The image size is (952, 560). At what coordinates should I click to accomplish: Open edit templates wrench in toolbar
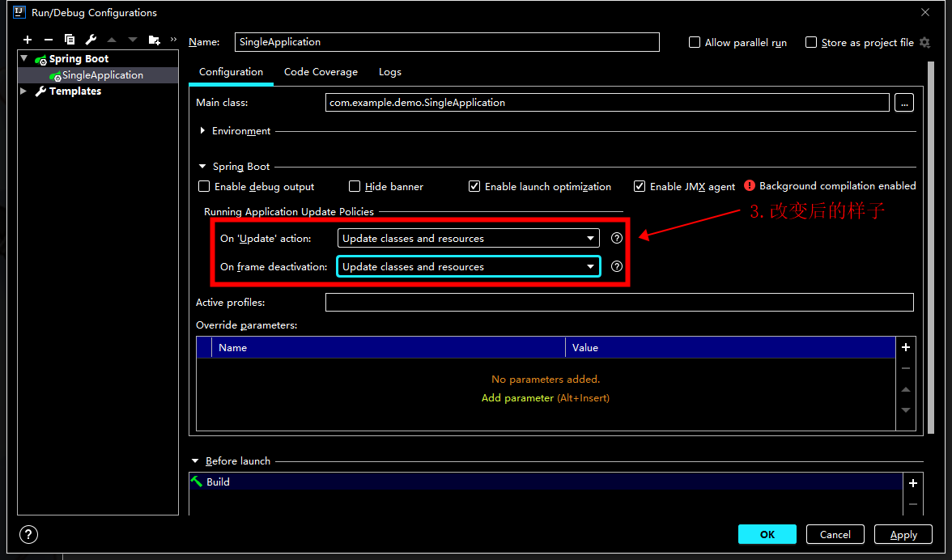pyautogui.click(x=91, y=40)
